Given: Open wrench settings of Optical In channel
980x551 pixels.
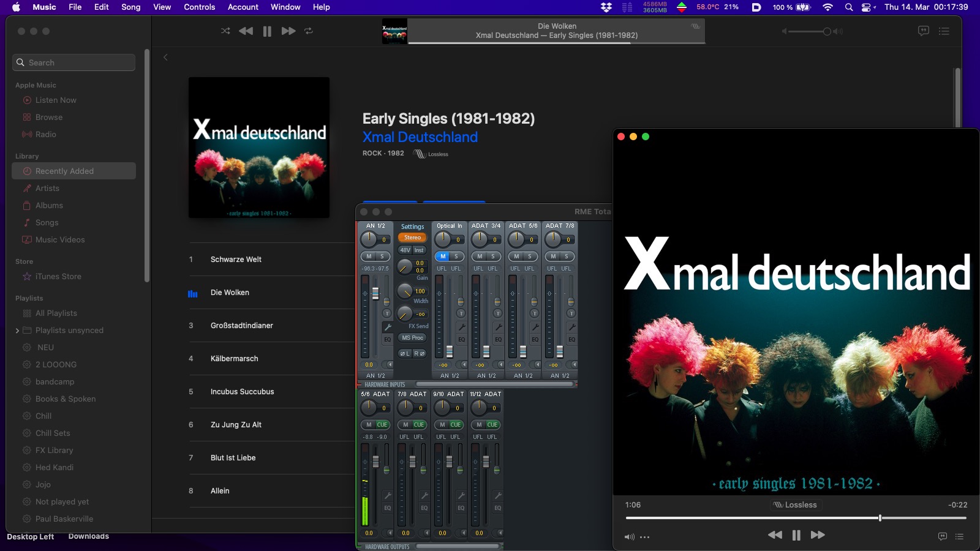Looking at the screenshot, I should point(461,327).
